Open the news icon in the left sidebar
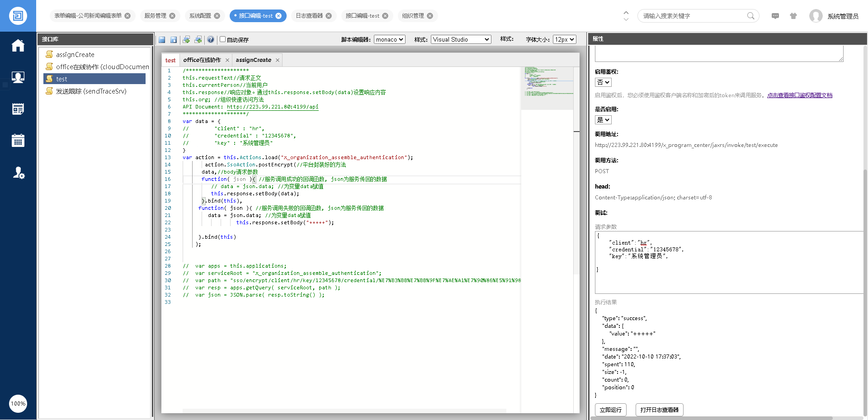Screen dimensions: 868x420 click(18, 109)
